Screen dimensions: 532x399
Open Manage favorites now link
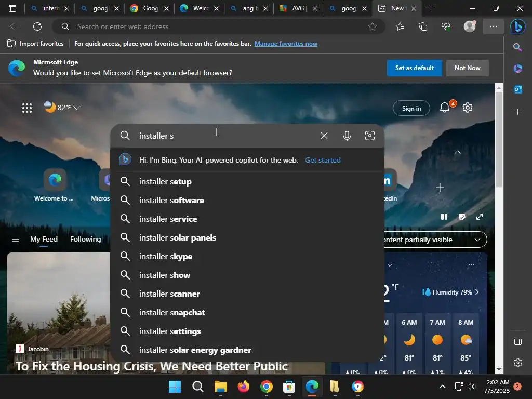point(286,44)
